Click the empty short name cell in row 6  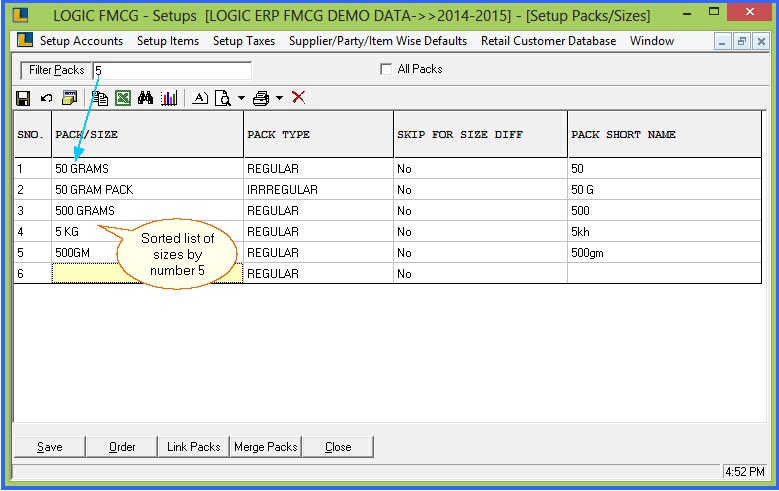[665, 273]
